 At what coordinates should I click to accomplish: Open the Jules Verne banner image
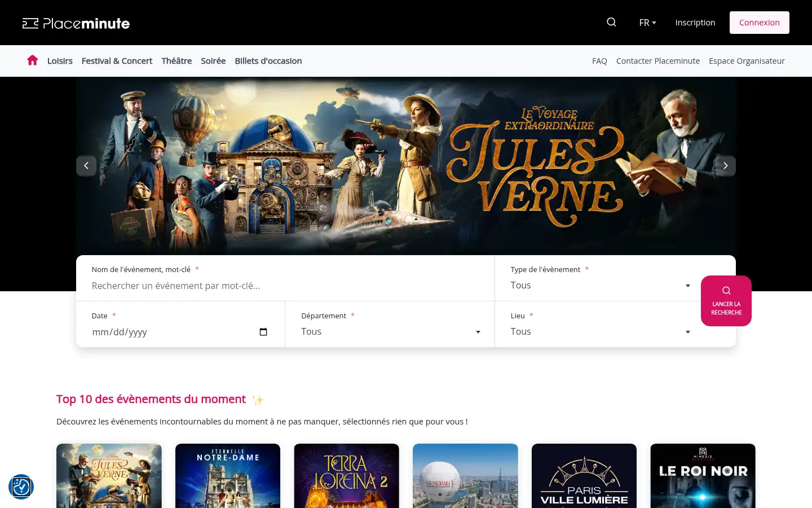(406, 166)
